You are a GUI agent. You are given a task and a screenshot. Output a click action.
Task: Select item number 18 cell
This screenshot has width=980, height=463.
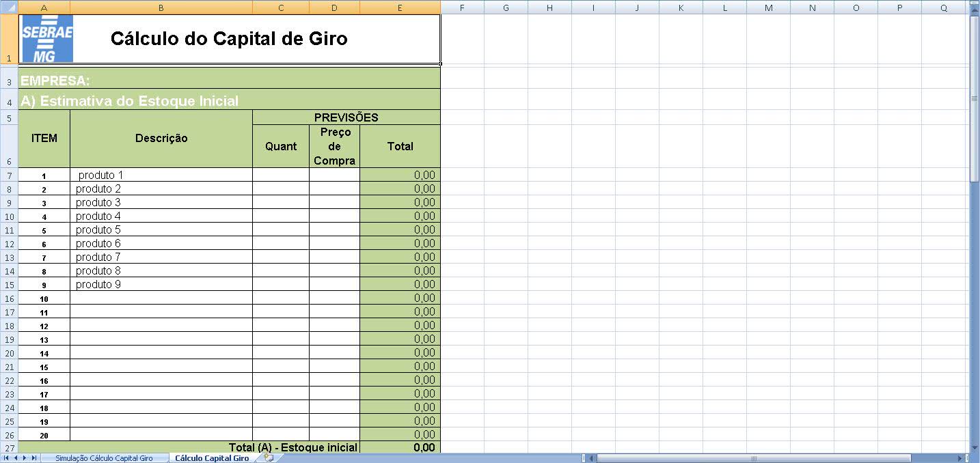44,407
